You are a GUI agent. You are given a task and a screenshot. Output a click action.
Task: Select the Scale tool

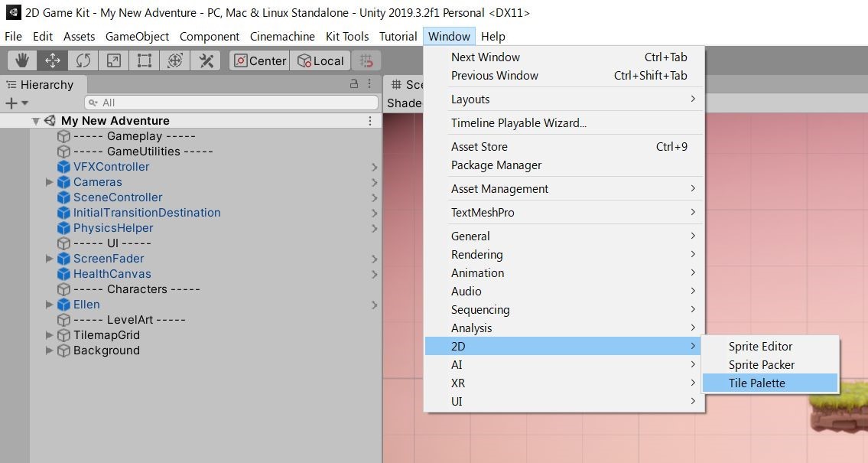click(113, 60)
